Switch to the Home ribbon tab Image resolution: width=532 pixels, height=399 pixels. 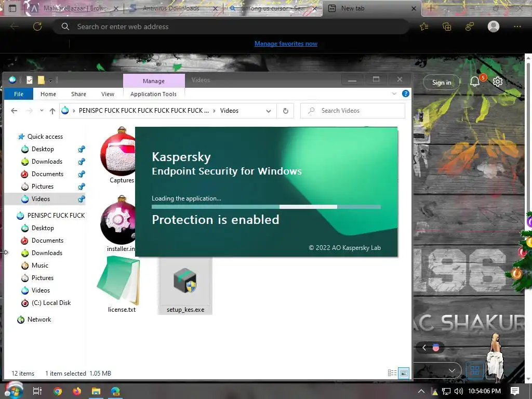pos(48,94)
